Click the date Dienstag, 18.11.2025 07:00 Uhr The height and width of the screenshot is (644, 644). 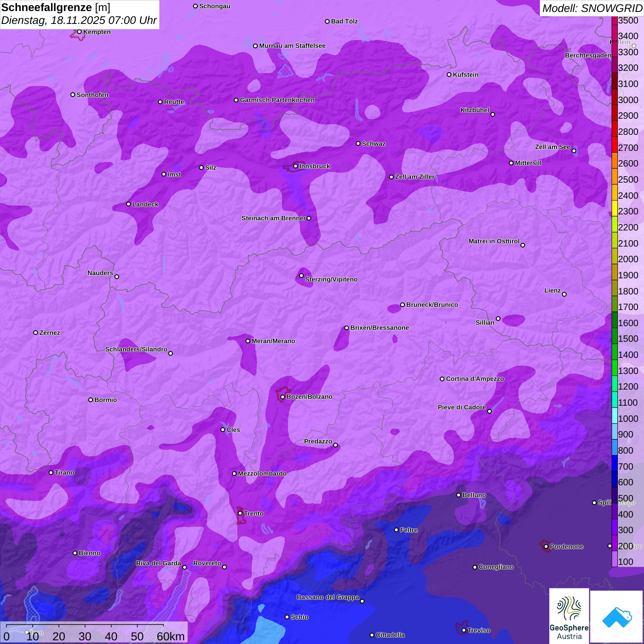(x=79, y=21)
